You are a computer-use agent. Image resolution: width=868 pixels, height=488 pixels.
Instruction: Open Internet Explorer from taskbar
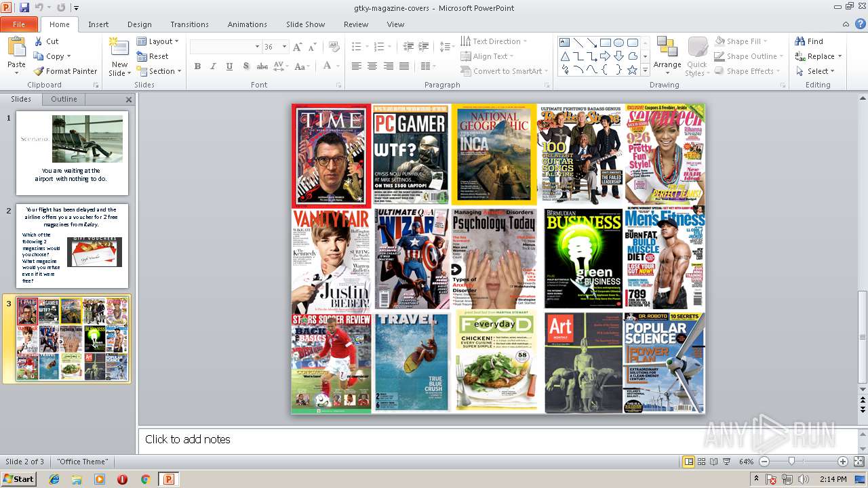(x=54, y=479)
